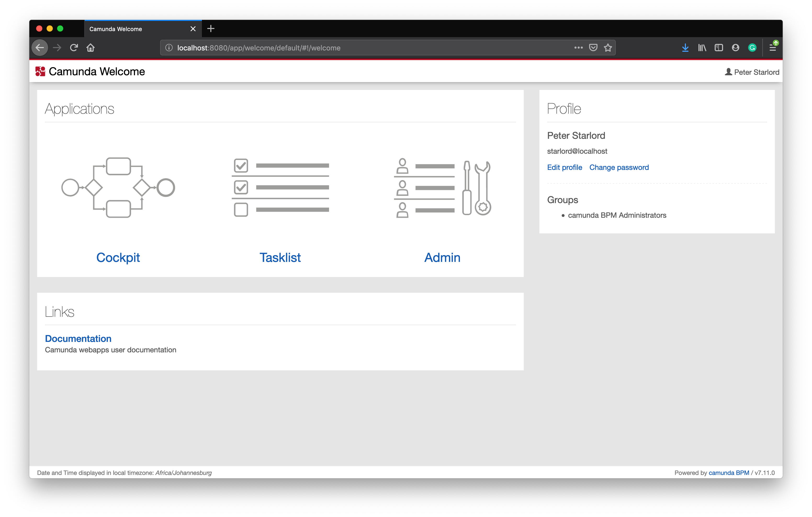Viewport: 812px width, 517px height.
Task: Open the Documentation link
Action: (x=78, y=338)
